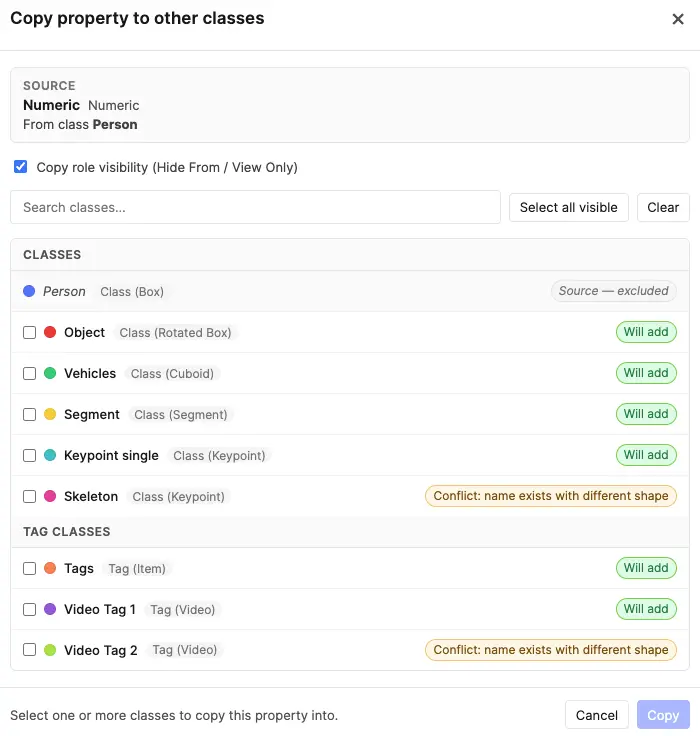Click Tag (Video) label beside Video Tag 2
The image size is (700, 736).
(x=185, y=650)
